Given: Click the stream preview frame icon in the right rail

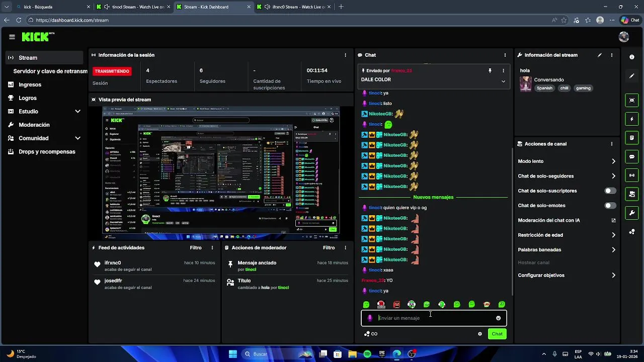Looking at the screenshot, I should (632, 100).
